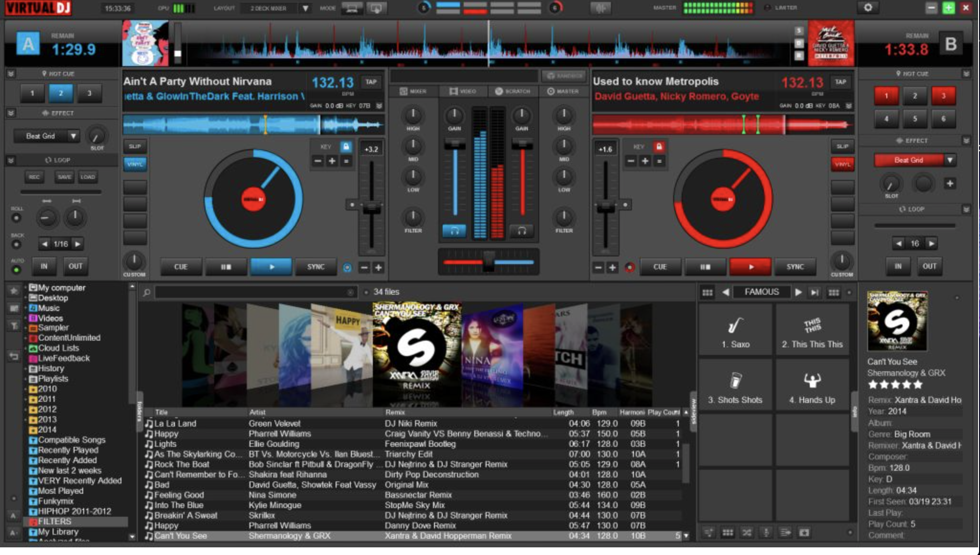Image resolution: width=980 pixels, height=555 pixels.
Task: Open the FILTERS folder in browser tree
Action: (54, 522)
